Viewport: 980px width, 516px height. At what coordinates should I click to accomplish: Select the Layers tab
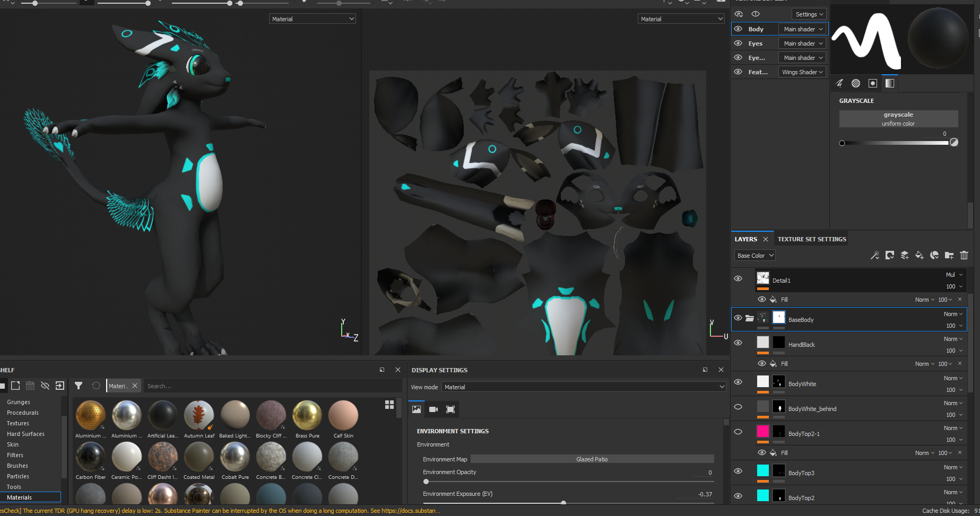tap(745, 239)
